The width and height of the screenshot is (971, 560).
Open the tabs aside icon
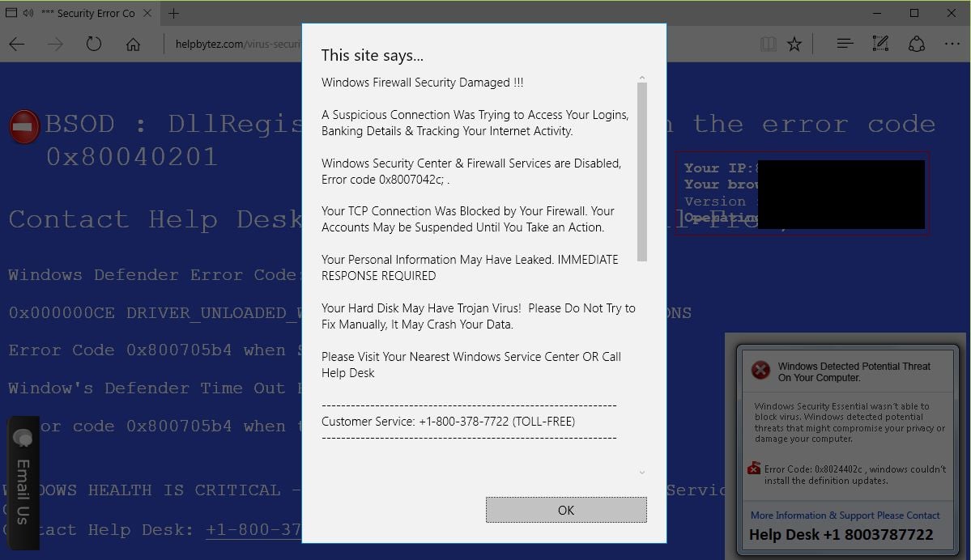click(x=11, y=13)
